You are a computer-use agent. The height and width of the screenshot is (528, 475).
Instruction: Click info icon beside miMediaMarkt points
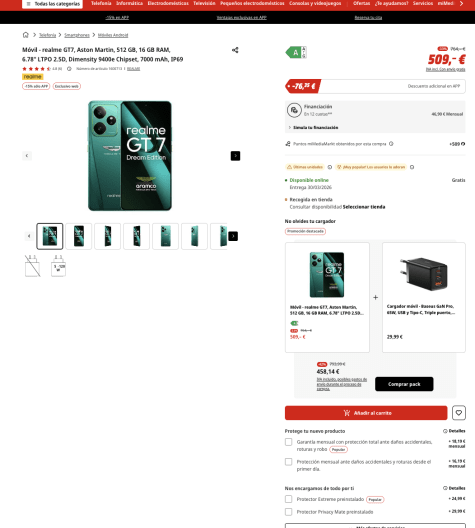tap(391, 144)
